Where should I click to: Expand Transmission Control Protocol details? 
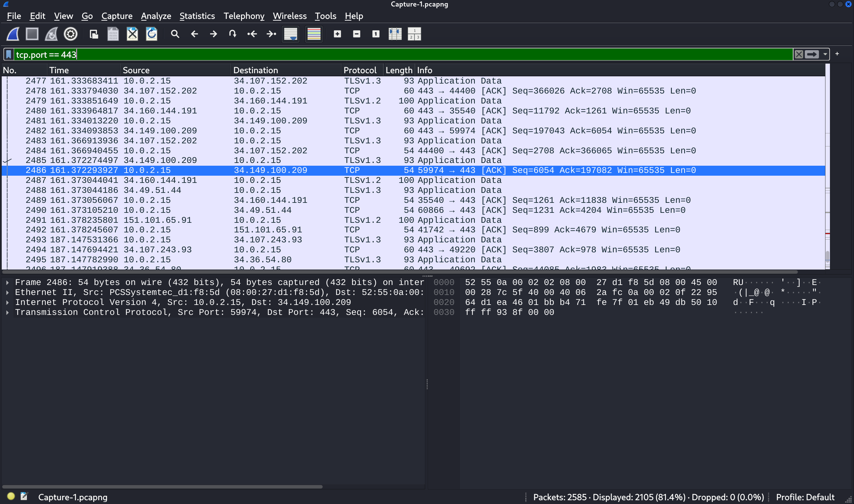tap(7, 313)
